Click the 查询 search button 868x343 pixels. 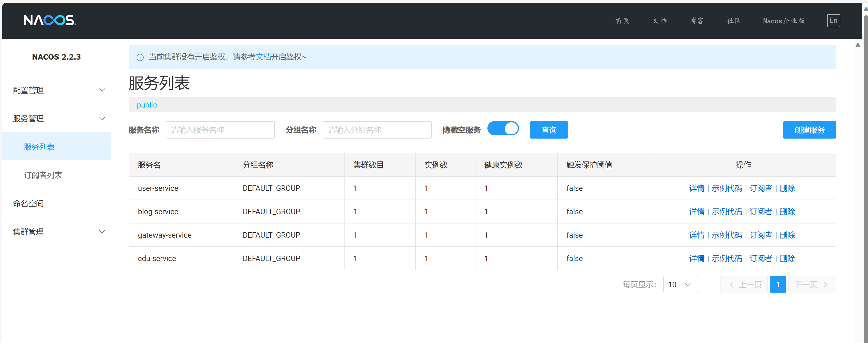point(548,130)
